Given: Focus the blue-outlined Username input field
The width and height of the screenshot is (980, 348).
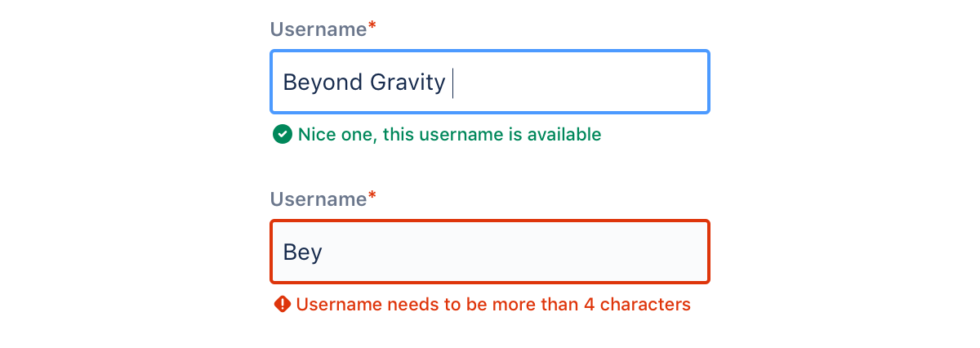Looking at the screenshot, I should pyautogui.click(x=490, y=82).
